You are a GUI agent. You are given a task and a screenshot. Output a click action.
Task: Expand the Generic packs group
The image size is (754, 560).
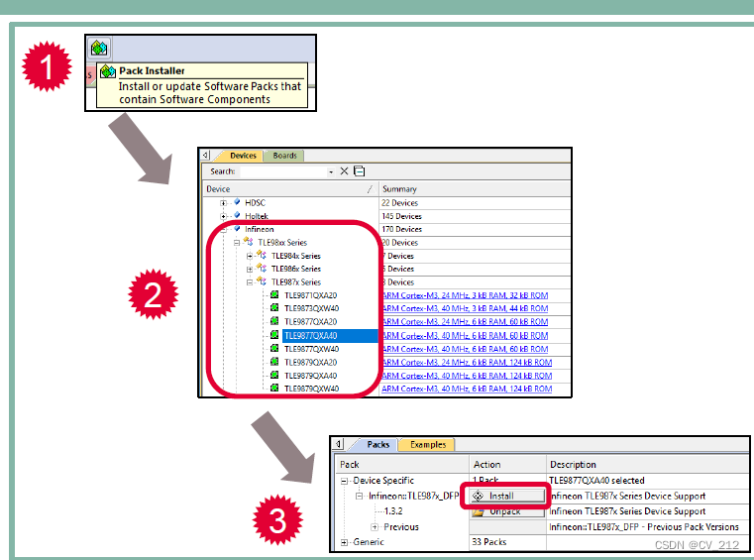[x=344, y=543]
